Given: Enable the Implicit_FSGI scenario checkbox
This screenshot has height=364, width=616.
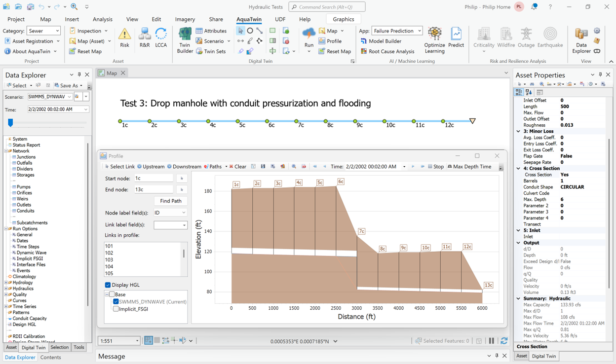Looking at the screenshot, I should (116, 309).
